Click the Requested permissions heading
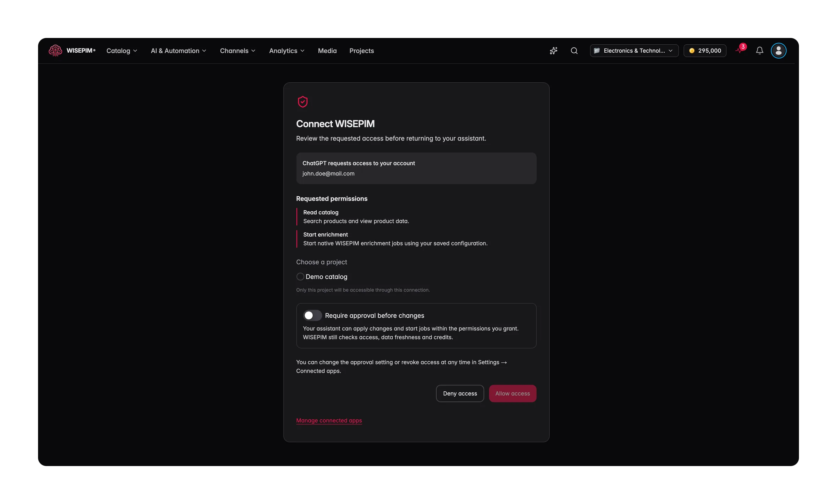This screenshot has height=504, width=837. coord(332,198)
